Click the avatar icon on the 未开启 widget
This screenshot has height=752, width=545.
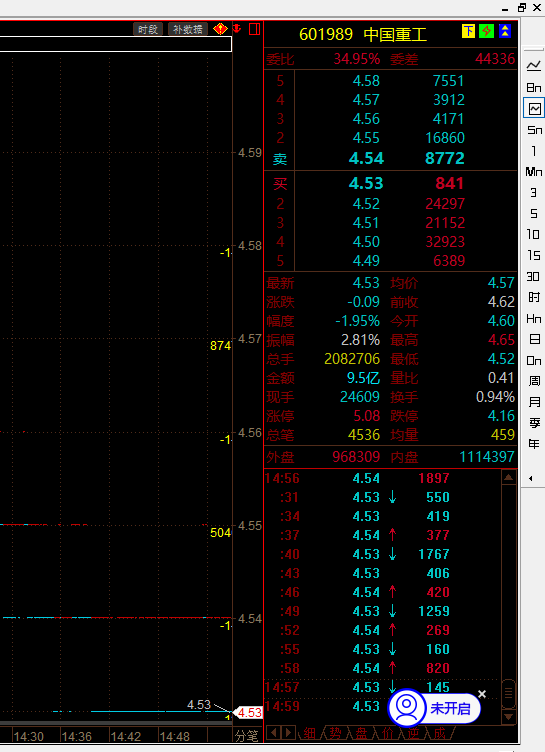407,708
